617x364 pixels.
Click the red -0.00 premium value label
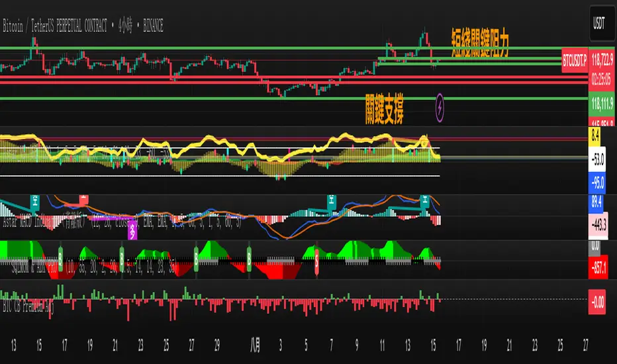[x=597, y=302]
